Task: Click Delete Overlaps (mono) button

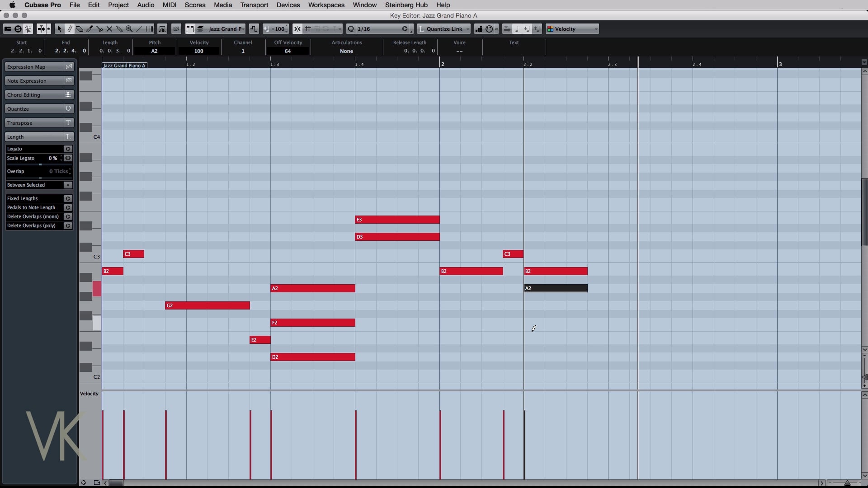Action: (68, 216)
